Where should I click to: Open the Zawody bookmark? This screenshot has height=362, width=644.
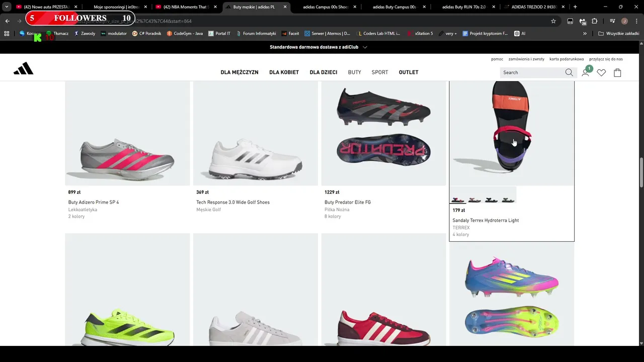tap(85, 33)
